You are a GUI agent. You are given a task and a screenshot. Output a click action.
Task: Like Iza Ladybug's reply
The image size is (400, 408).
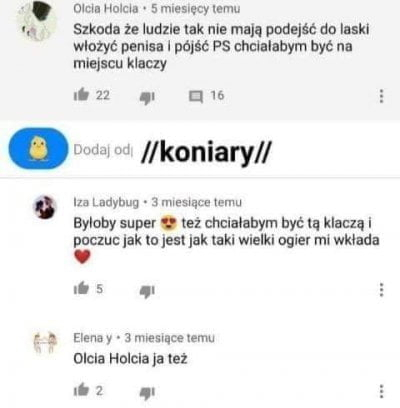click(81, 288)
